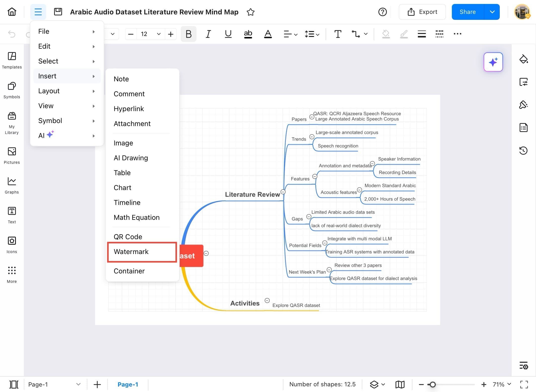Switch to the Page-1 tab

coord(128,384)
